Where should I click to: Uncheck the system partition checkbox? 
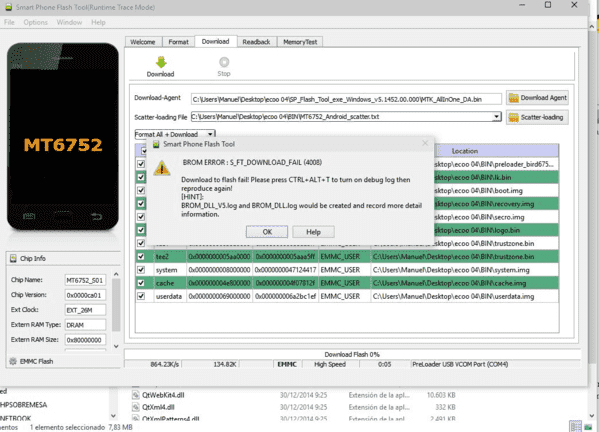point(141,270)
